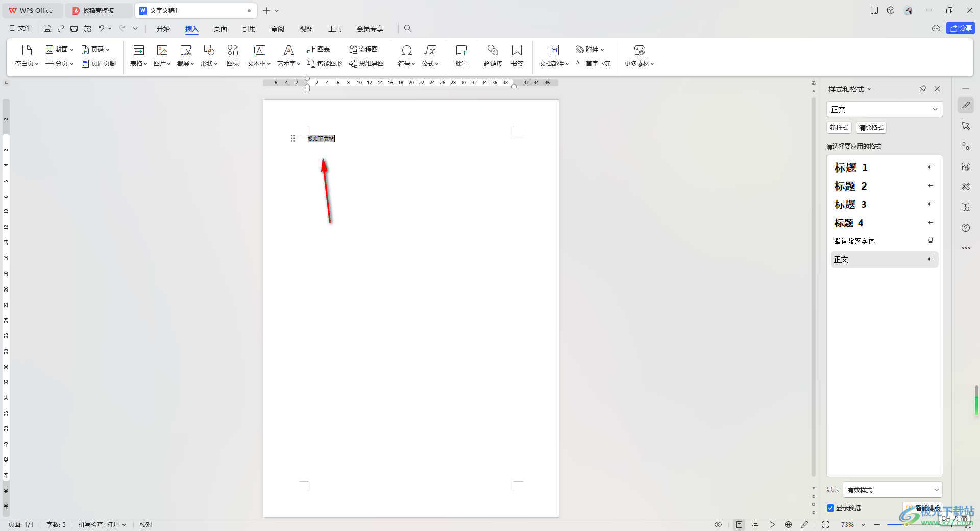Click the blue 分享 share button
Image resolution: width=980 pixels, height=531 pixels.
[x=961, y=28]
